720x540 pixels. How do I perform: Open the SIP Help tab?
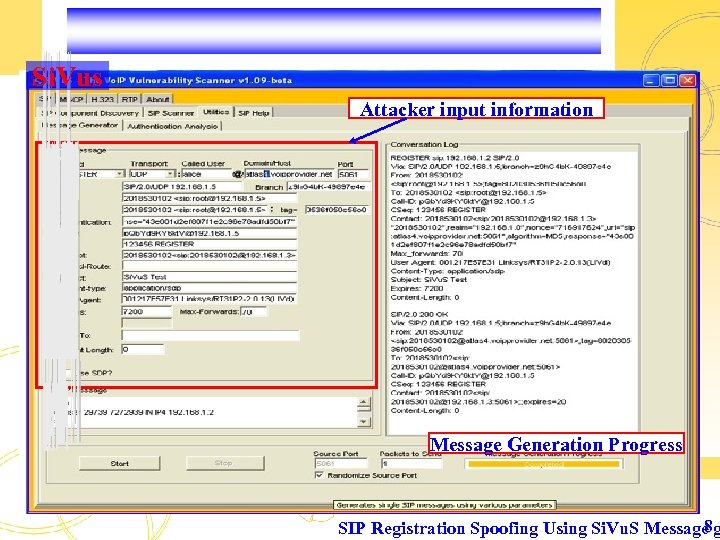[x=253, y=113]
